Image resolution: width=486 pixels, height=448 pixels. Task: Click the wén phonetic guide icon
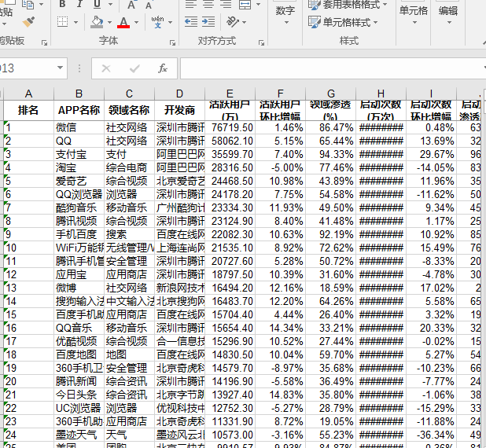point(157,22)
